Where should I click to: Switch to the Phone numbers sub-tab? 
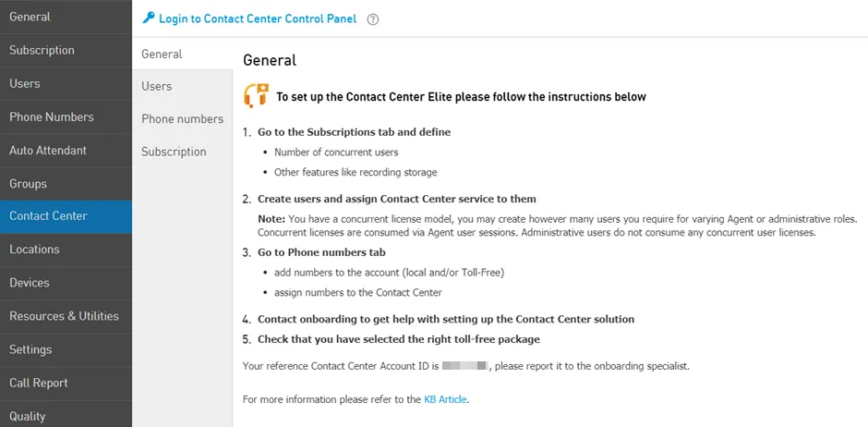pos(182,119)
